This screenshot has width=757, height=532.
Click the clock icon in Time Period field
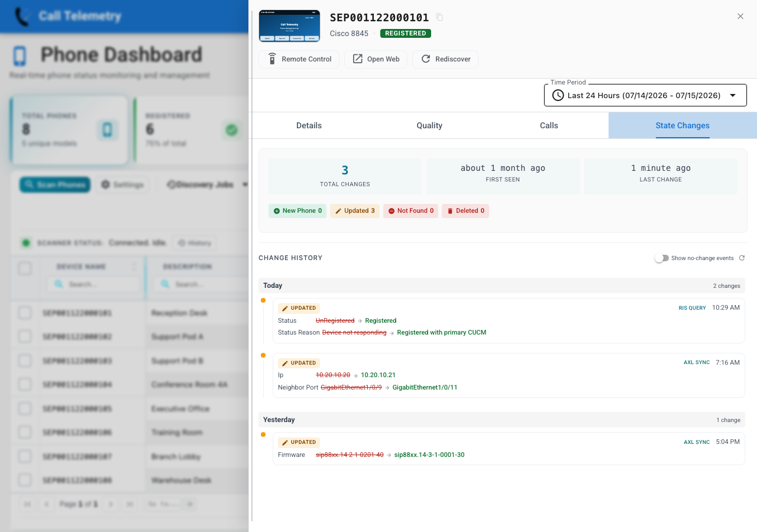pos(558,95)
